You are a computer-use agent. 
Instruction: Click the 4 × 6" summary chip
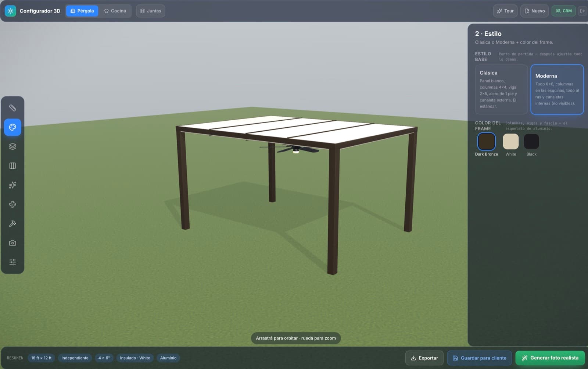pyautogui.click(x=104, y=358)
